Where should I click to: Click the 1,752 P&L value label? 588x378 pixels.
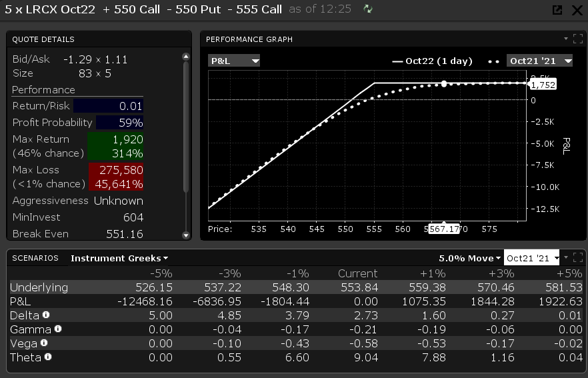click(542, 85)
